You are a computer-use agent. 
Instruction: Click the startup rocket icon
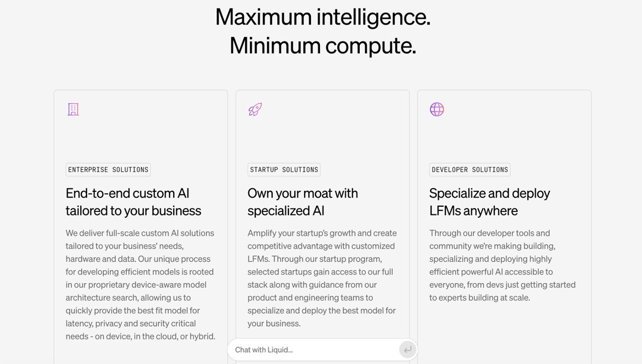click(255, 109)
